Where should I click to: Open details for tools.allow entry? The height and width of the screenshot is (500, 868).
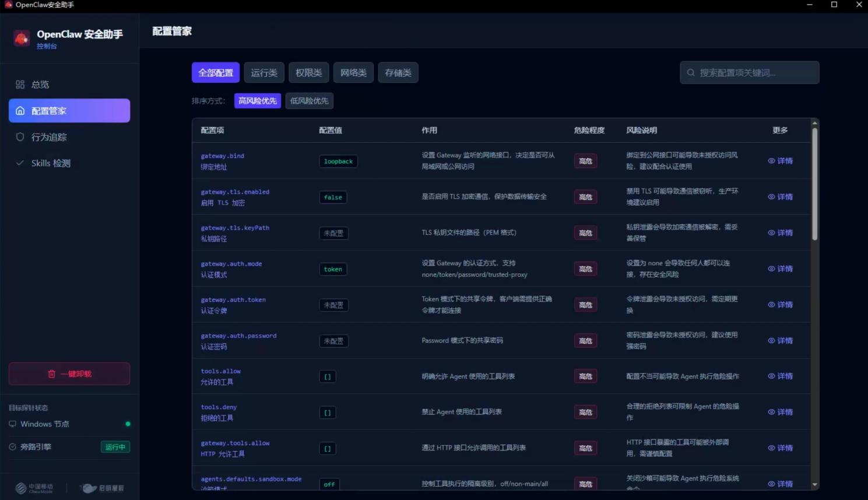780,376
